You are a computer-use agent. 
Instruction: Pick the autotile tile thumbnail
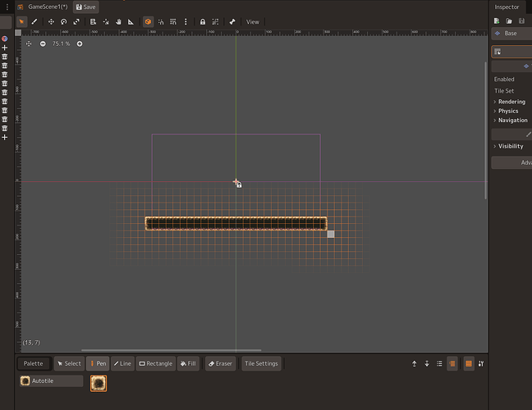99,383
